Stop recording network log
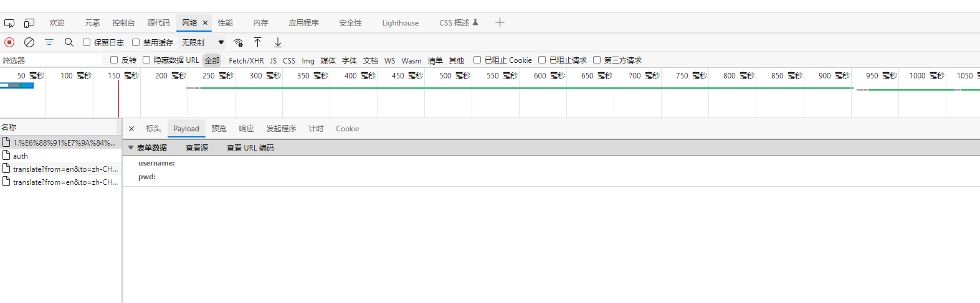This screenshot has width=980, height=303. click(x=9, y=42)
